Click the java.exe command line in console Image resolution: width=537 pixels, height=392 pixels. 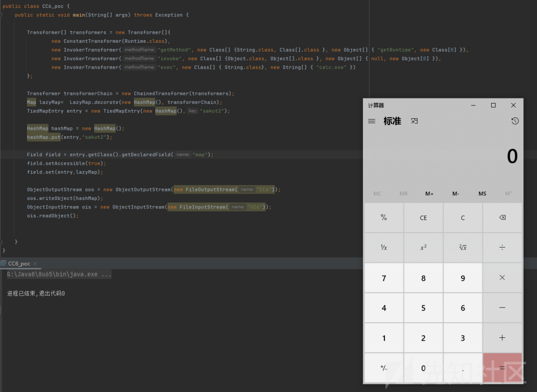pos(59,274)
